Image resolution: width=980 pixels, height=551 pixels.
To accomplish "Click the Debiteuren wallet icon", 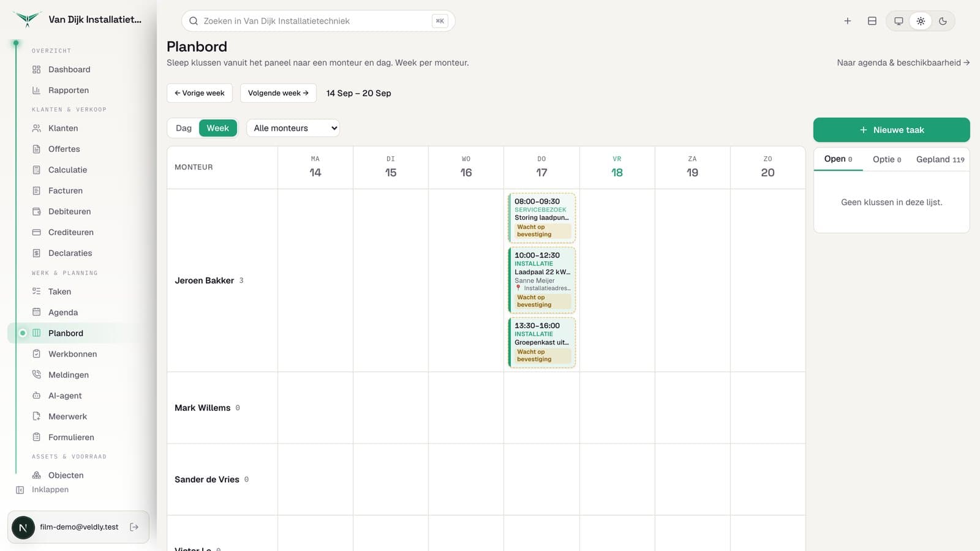I will pos(36,212).
